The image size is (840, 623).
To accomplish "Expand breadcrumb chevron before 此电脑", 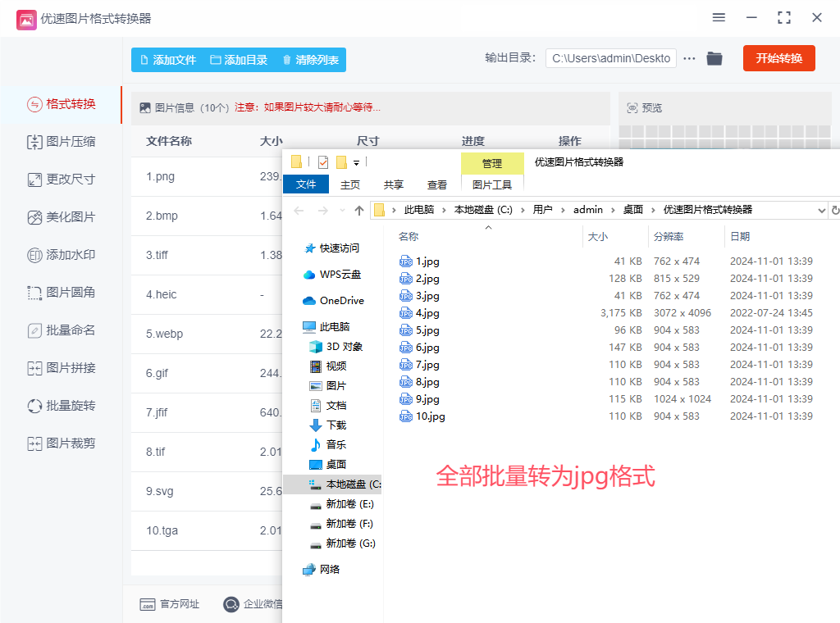I will pos(394,210).
